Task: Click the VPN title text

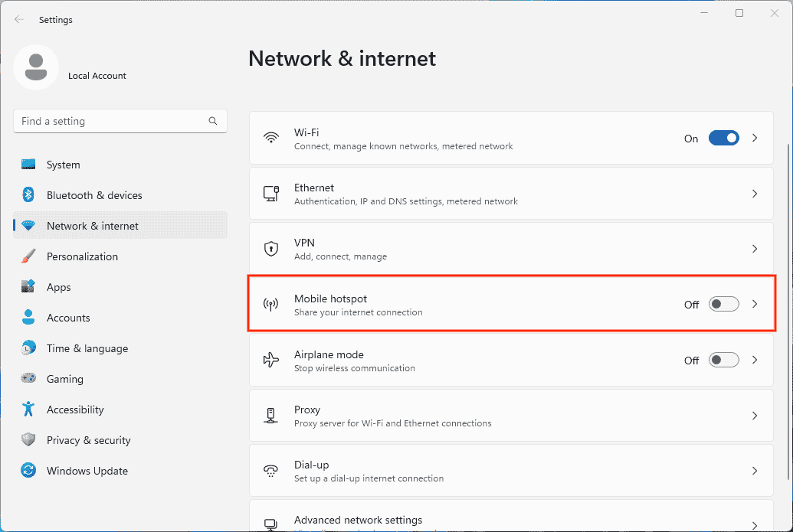Action: 304,243
